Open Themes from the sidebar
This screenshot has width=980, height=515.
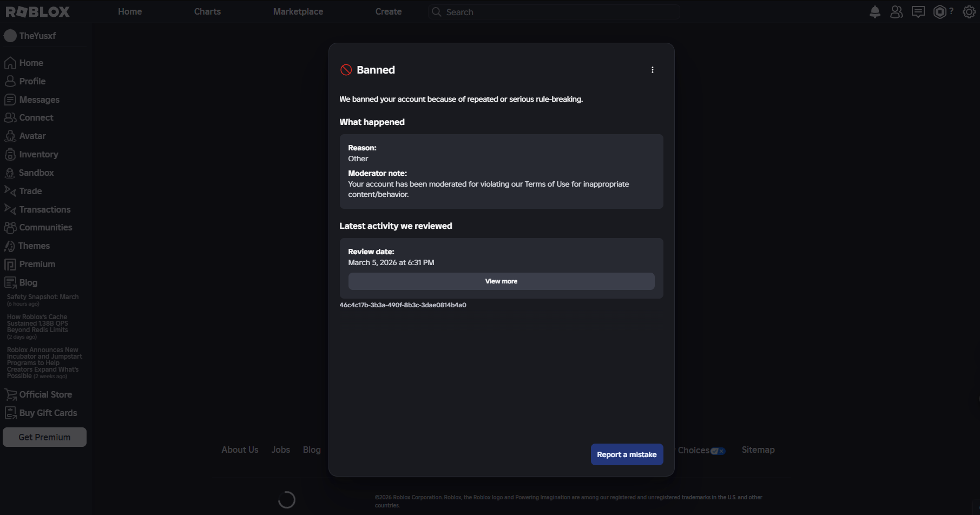pyautogui.click(x=27, y=246)
